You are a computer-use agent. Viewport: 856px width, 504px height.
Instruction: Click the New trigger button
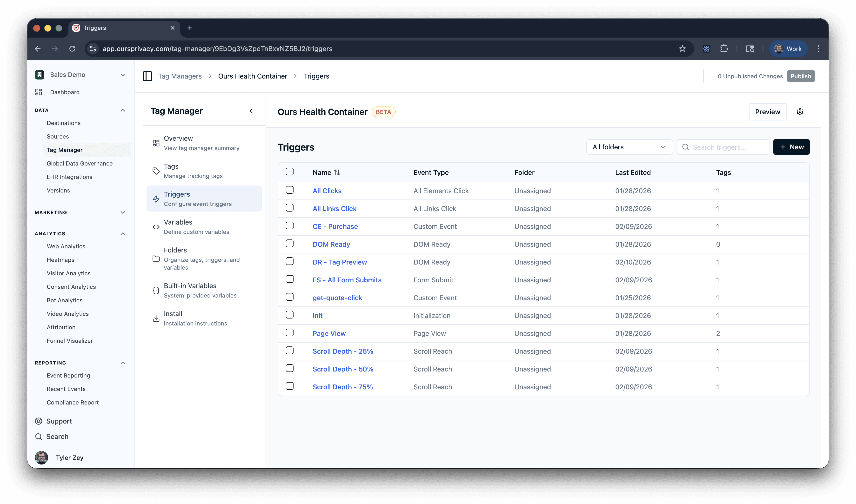click(791, 147)
